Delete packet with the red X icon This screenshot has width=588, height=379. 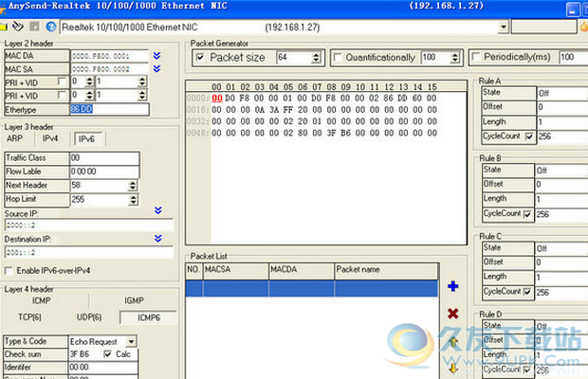coord(453,314)
